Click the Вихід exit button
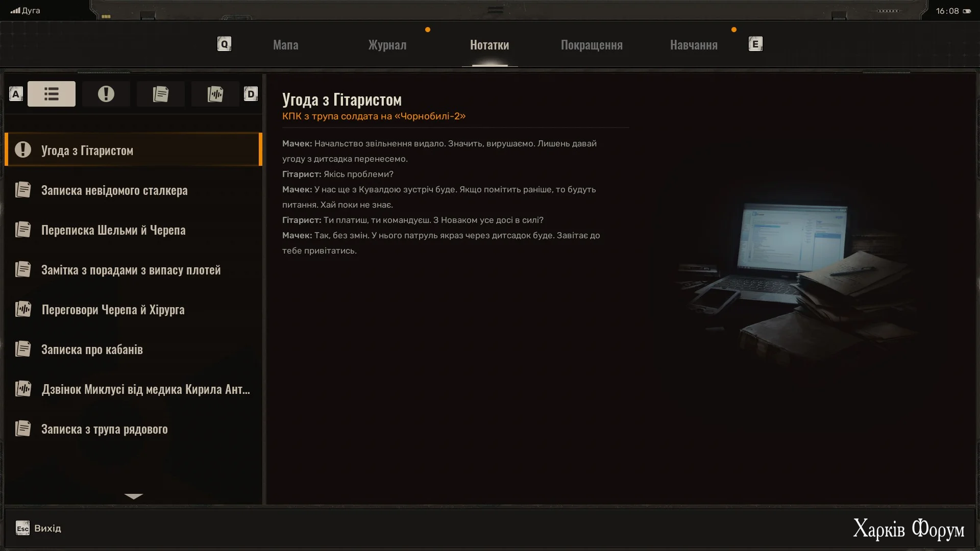Screen dimensions: 980x551 tap(47, 528)
